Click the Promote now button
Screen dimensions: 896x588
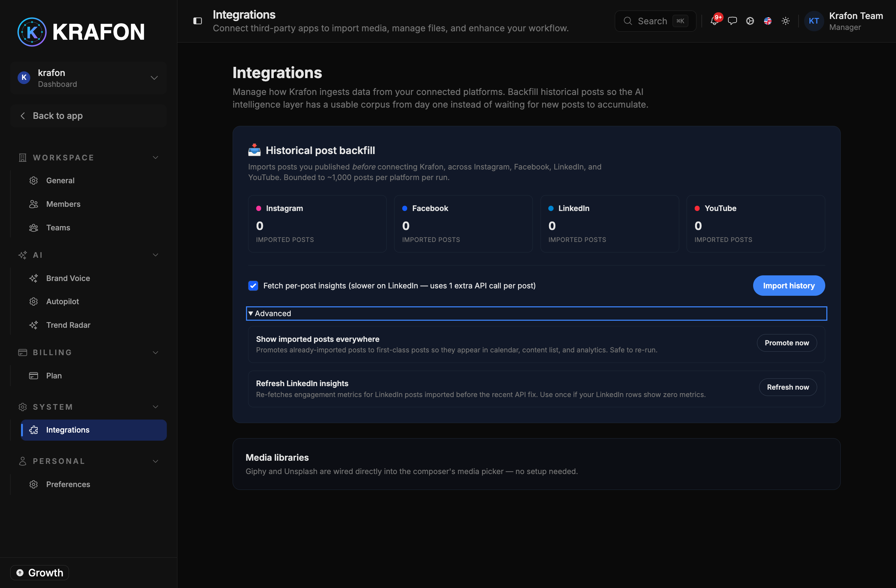tap(787, 343)
